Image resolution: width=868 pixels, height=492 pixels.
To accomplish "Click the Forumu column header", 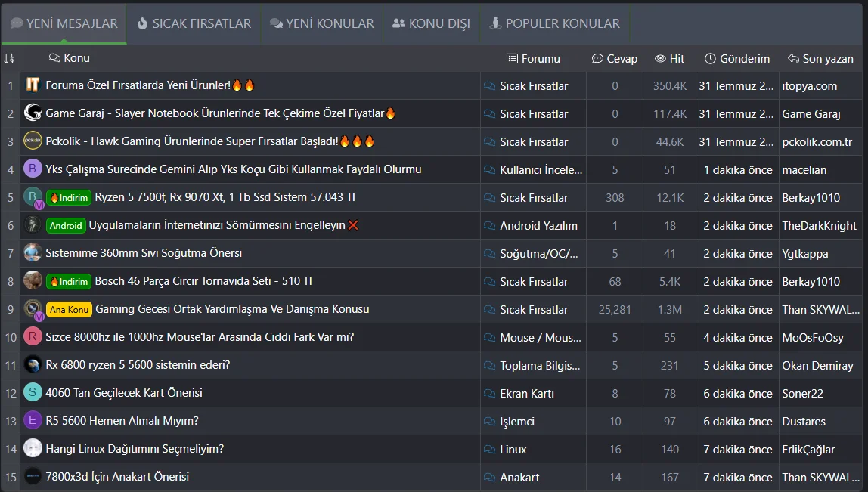I will (534, 59).
